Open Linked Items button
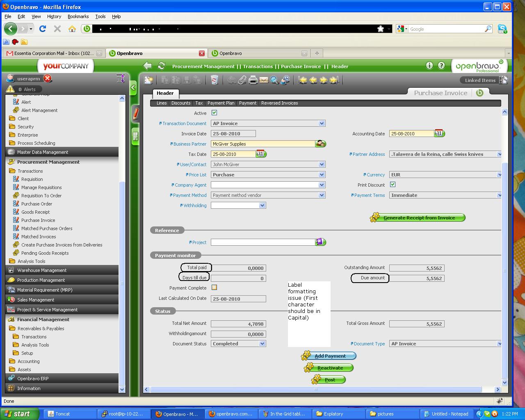525x420 pixels. coord(484,80)
